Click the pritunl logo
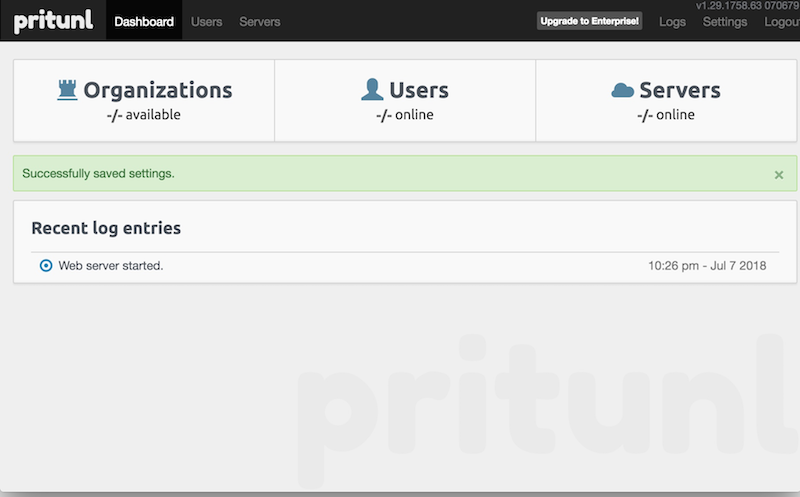 tap(54, 21)
